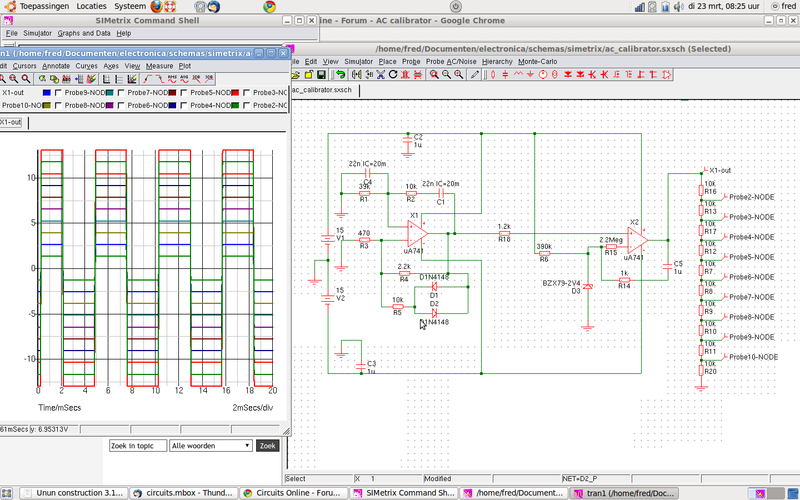This screenshot has width=800, height=500.
Task: Launch Google Chrome from the top panel
Action: click(269, 6)
